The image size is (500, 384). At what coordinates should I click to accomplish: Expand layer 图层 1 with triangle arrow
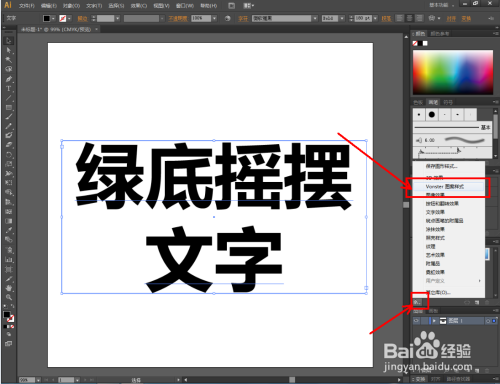click(x=434, y=321)
